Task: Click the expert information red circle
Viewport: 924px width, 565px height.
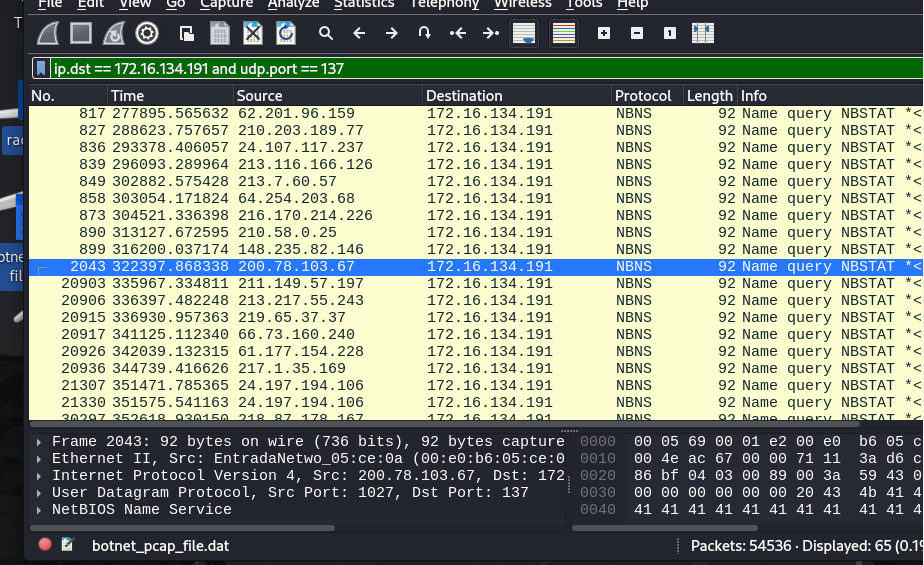Action: point(45,545)
